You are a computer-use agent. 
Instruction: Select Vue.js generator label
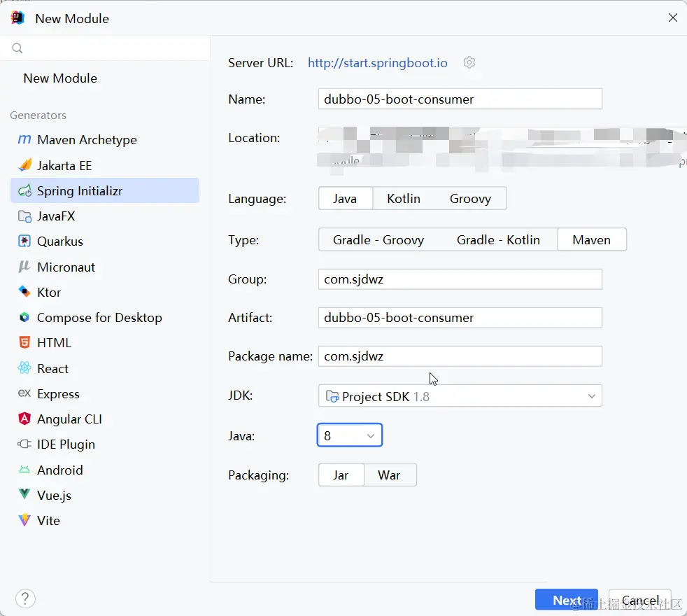pyautogui.click(x=55, y=496)
